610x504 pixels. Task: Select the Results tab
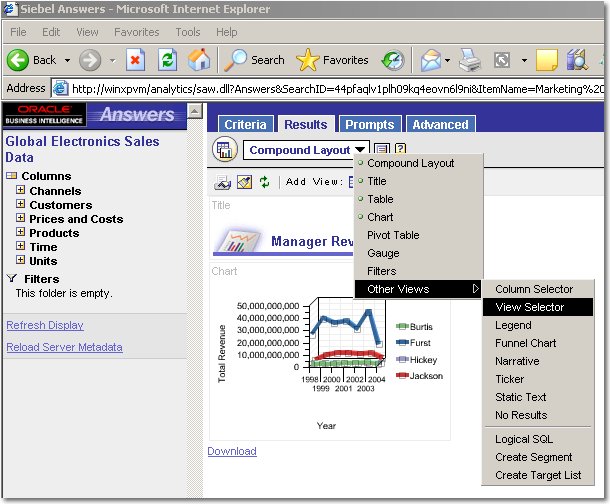point(306,124)
